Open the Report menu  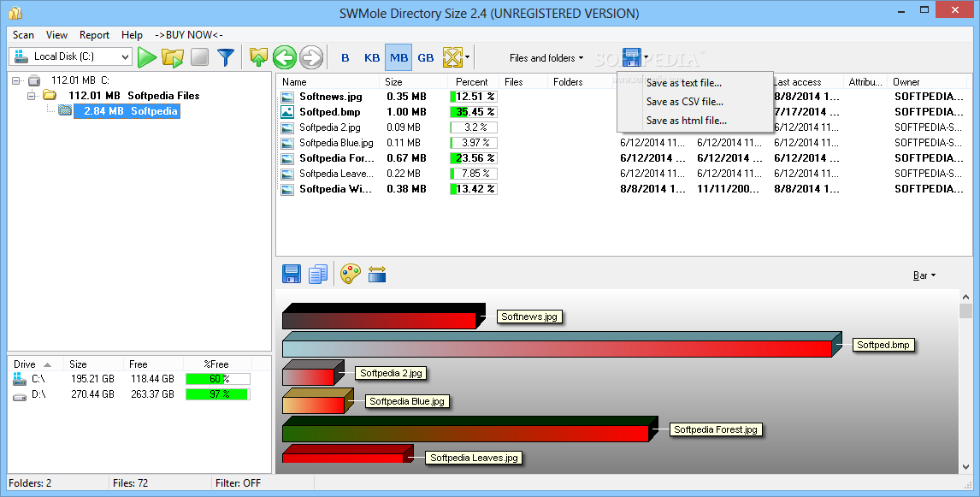(94, 35)
